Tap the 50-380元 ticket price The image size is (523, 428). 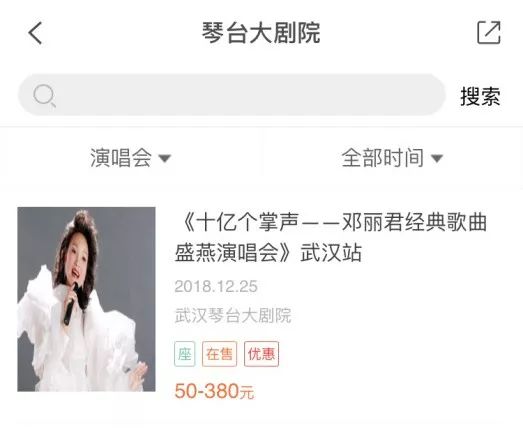tap(214, 391)
